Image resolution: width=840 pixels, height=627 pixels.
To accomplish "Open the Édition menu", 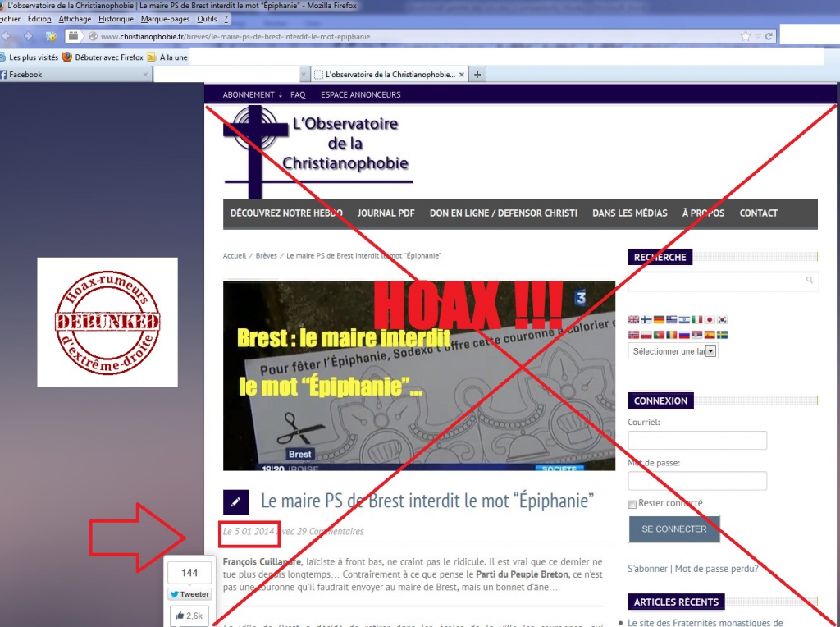I will [39, 19].
